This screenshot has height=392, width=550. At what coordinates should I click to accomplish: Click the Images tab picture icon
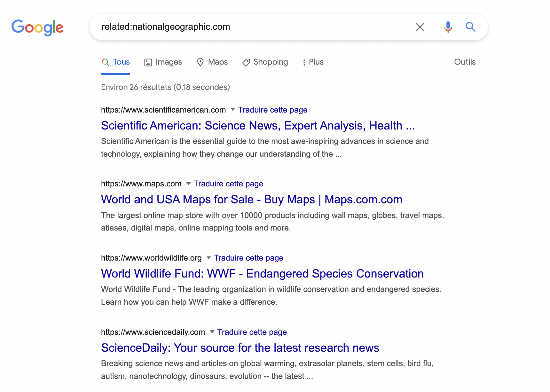coord(148,62)
